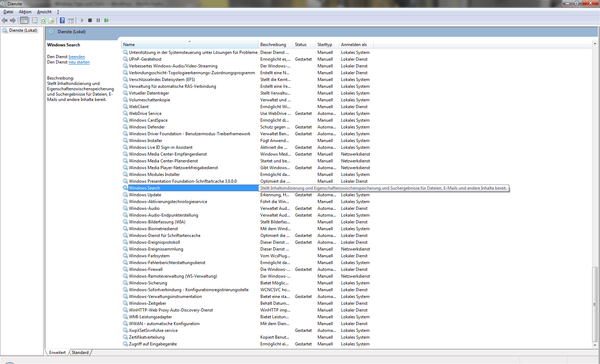Select 'Windows Live ID Sign-in Assistant' service
The height and width of the screenshot is (364, 600).
(161, 147)
